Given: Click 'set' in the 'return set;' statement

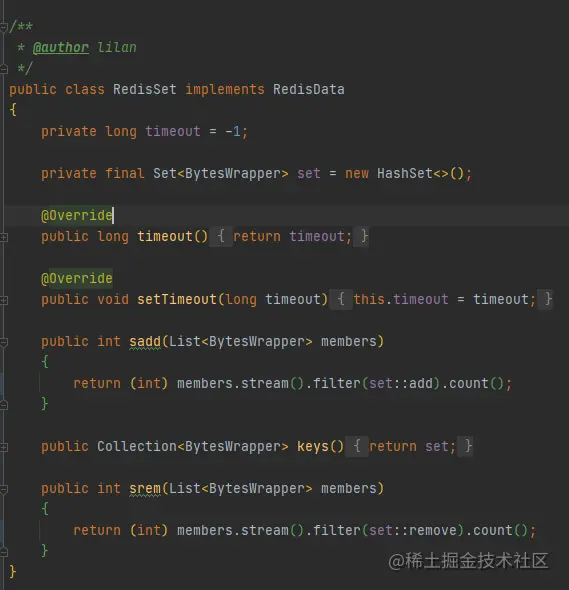Looking at the screenshot, I should click(437, 446).
